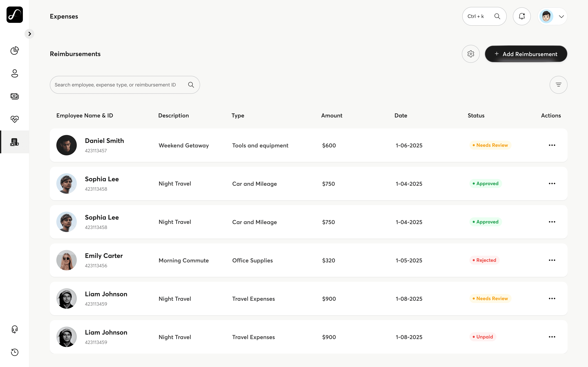Open actions menu for Emily Carter row

click(x=552, y=260)
